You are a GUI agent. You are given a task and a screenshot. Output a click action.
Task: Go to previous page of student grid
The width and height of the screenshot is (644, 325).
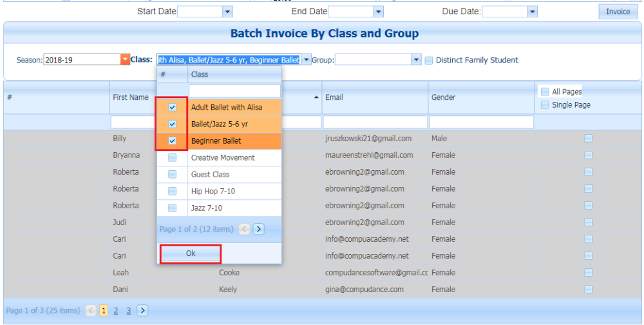click(91, 311)
